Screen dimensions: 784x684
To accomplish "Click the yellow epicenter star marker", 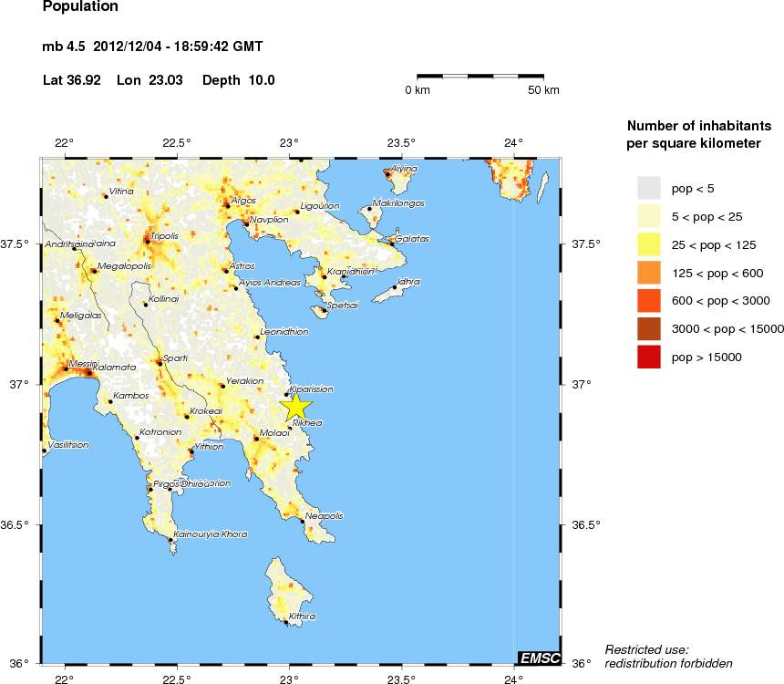I will (296, 407).
